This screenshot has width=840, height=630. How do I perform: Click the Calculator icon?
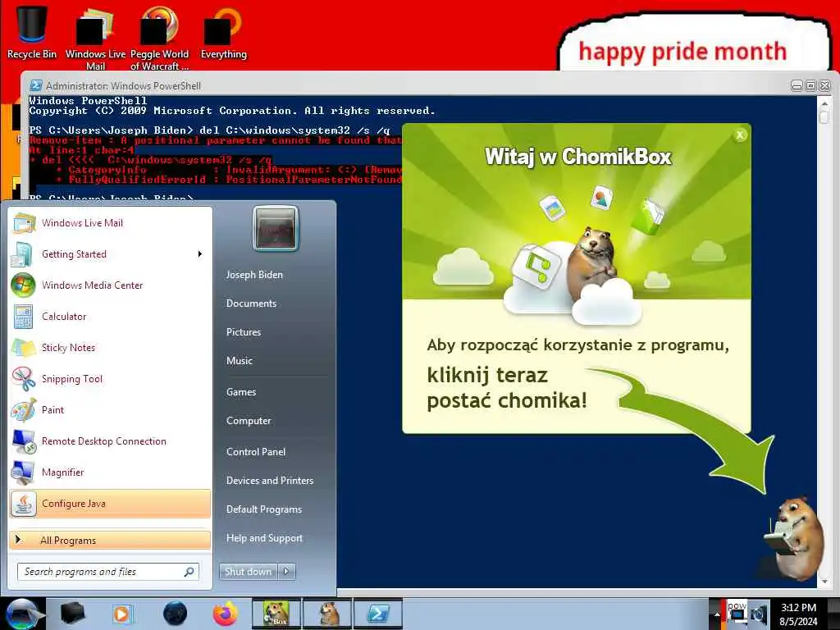tap(23, 316)
